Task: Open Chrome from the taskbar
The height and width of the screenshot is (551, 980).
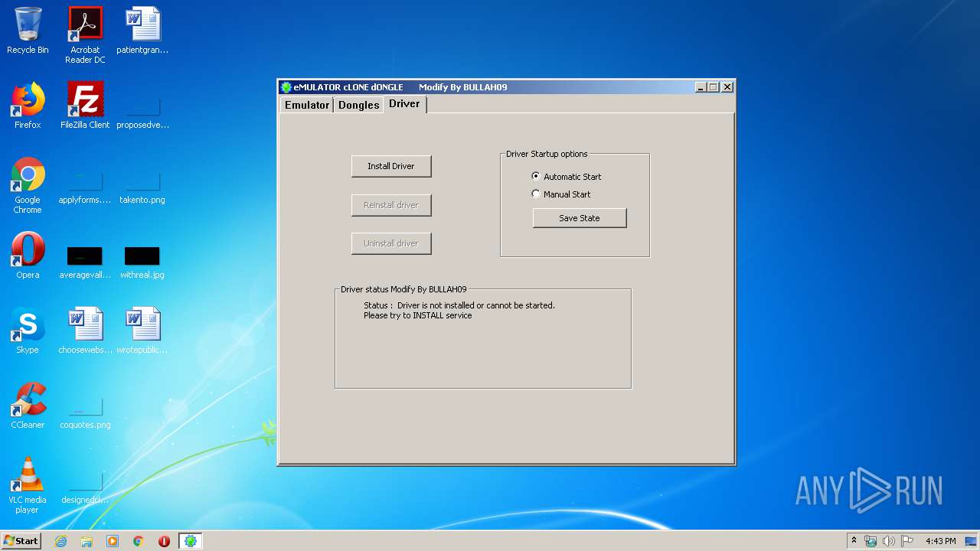Action: pyautogui.click(x=139, y=541)
